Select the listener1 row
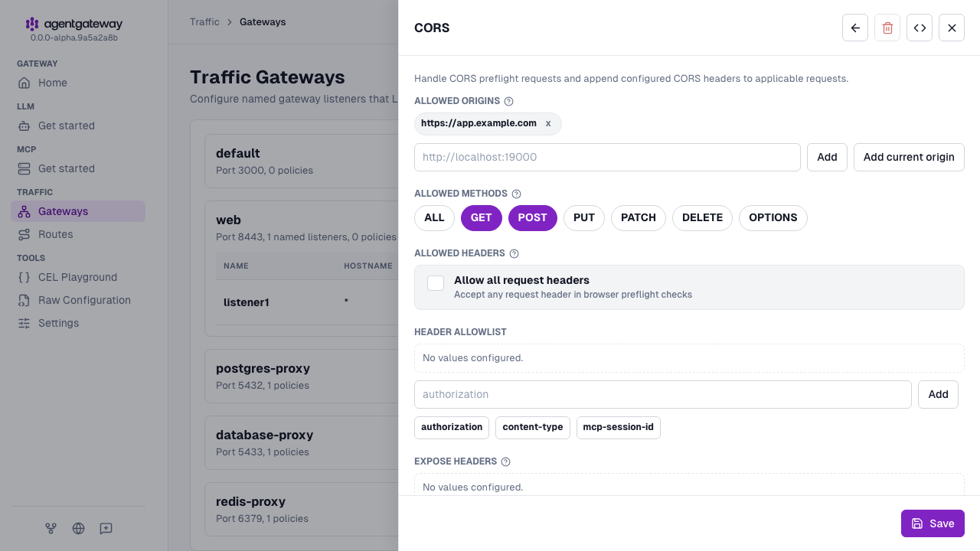The height and width of the screenshot is (551, 980). pyautogui.click(x=307, y=302)
